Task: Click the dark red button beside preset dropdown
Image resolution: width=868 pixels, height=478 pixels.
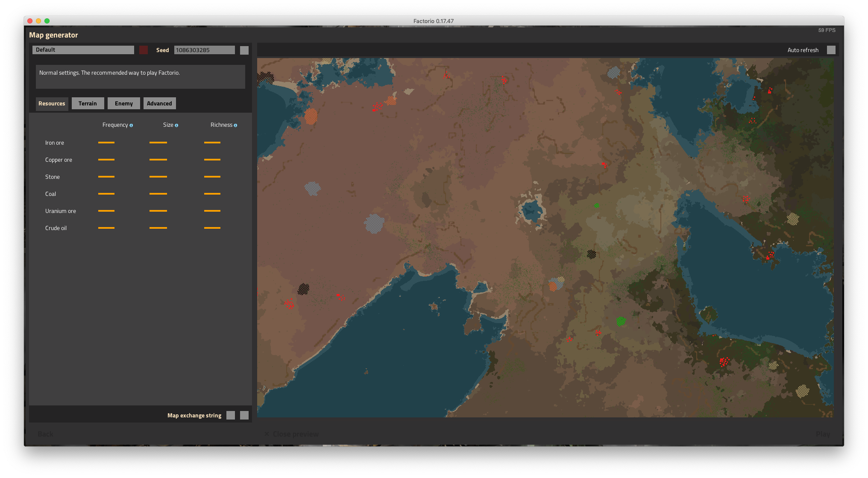Action: [x=144, y=50]
